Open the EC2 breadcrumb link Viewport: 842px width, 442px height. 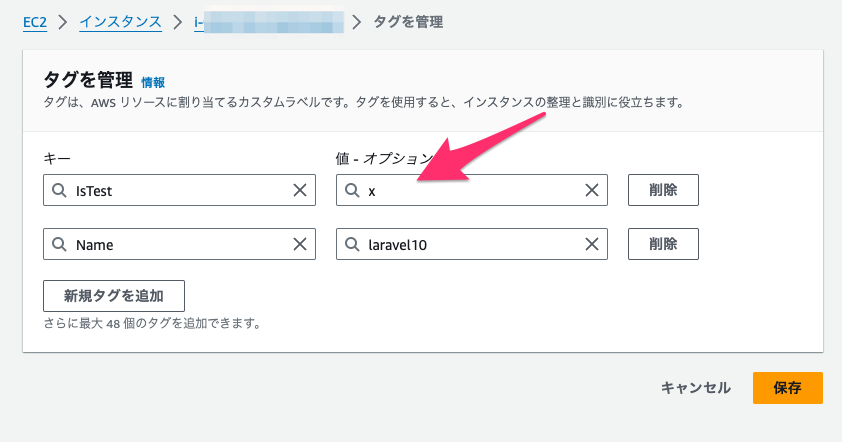coord(35,22)
